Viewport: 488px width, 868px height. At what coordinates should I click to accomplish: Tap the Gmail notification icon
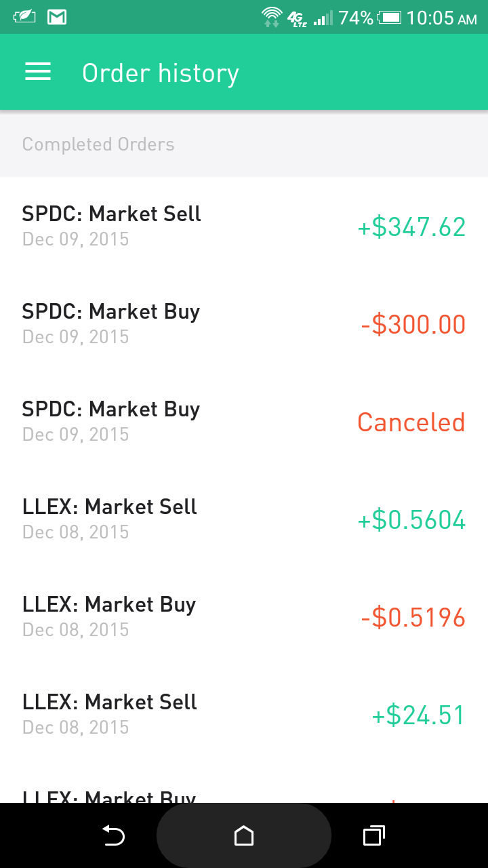click(x=57, y=17)
